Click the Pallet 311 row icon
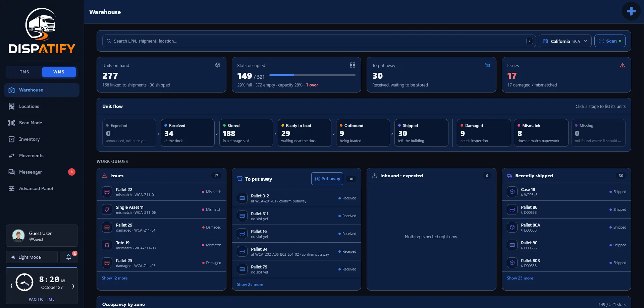The height and width of the screenshot is (308, 644). click(242, 216)
